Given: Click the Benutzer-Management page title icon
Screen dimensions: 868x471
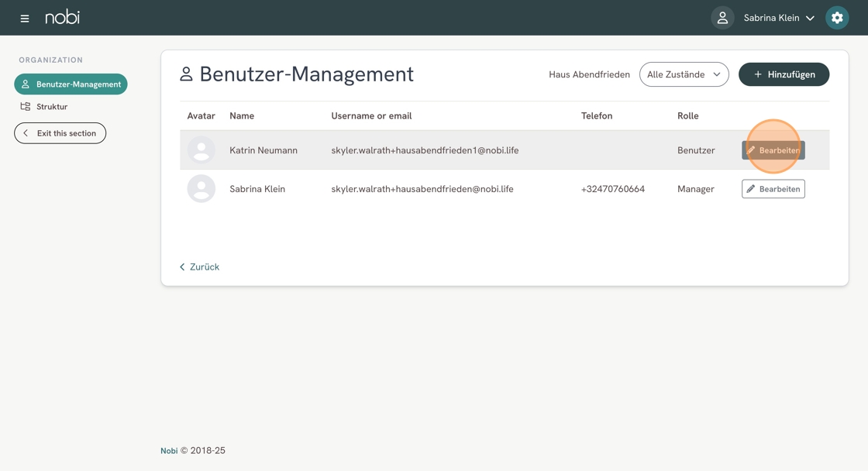Looking at the screenshot, I should pos(186,74).
